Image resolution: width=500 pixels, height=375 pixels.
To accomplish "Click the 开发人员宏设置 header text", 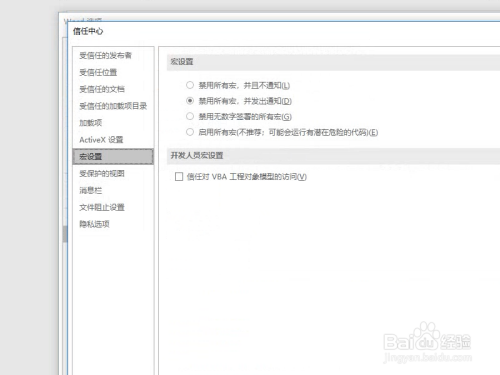I will point(197,155).
